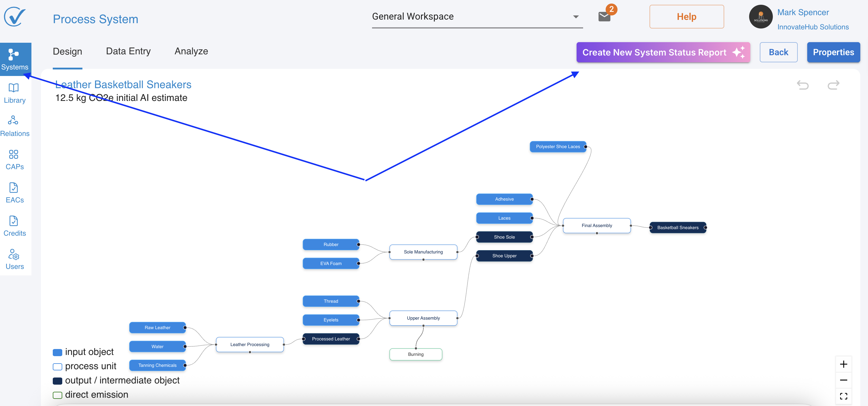Zoom out with the minus button
Screen dimensions: 868x406
point(843,380)
